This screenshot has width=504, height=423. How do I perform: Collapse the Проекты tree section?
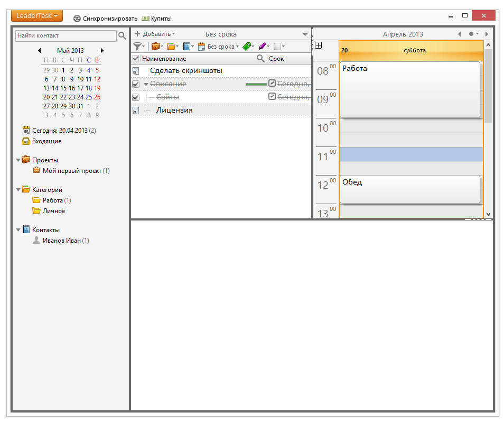[18, 160]
